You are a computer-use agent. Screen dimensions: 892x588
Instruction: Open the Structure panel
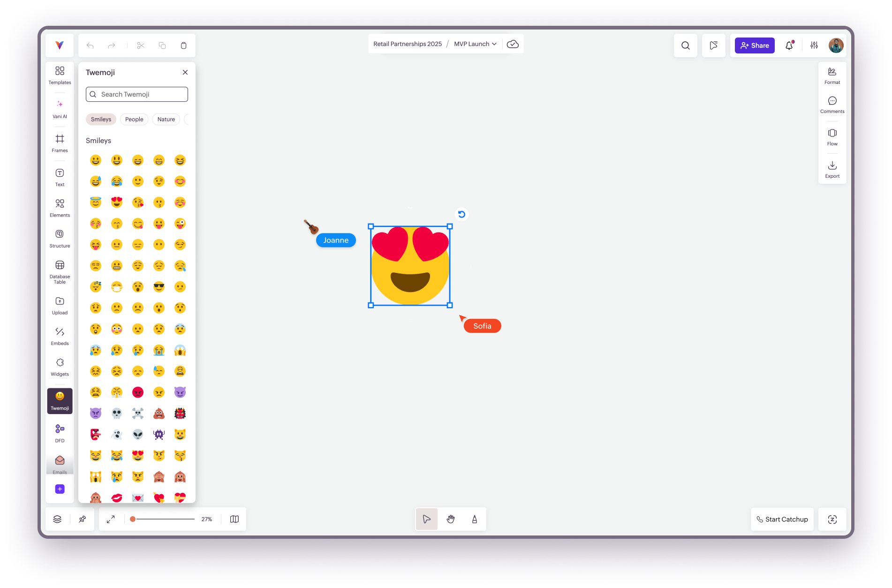(60, 239)
